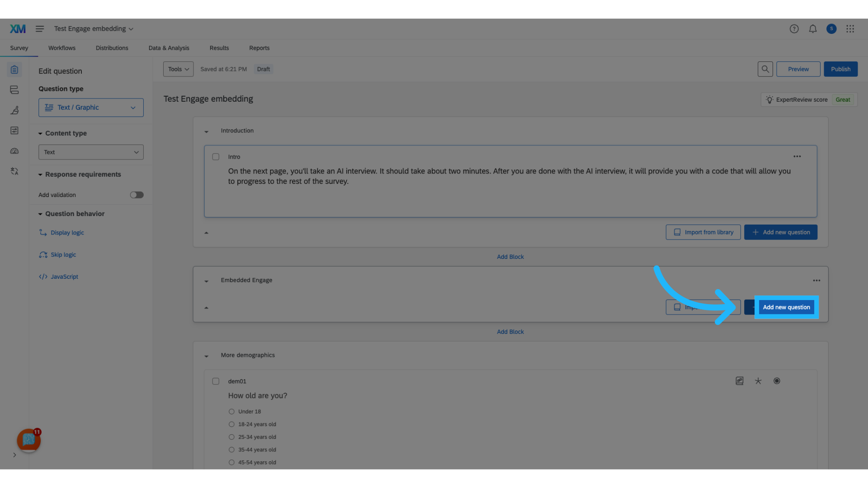Open the Test Engage embedding project dropdown

(x=94, y=29)
